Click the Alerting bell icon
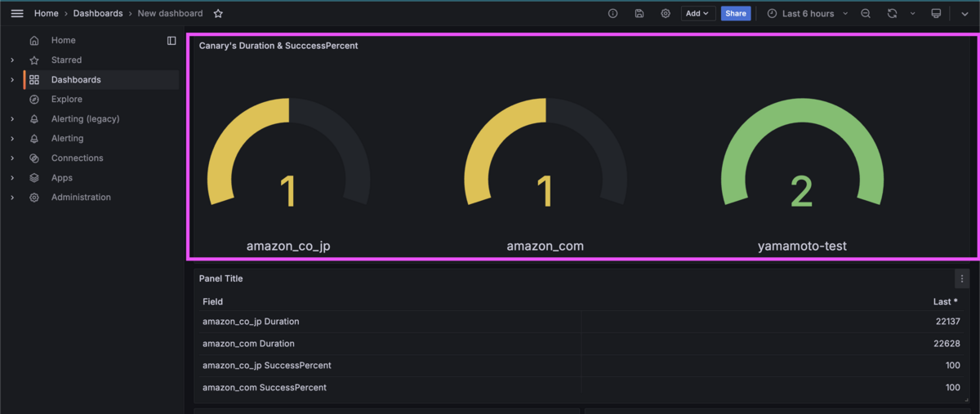Screen dimensions: 980x414 coord(34,138)
